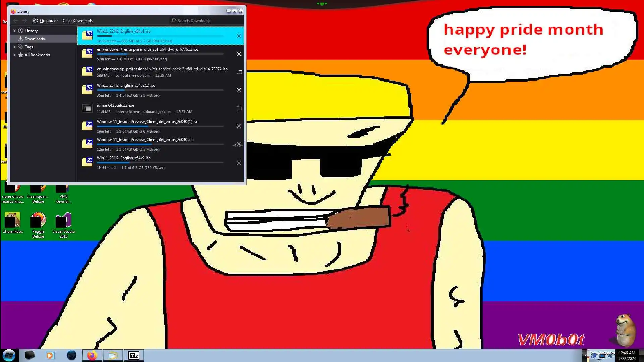Focus the Search Downloads field
The height and width of the screenshot is (362, 644).
point(206,21)
